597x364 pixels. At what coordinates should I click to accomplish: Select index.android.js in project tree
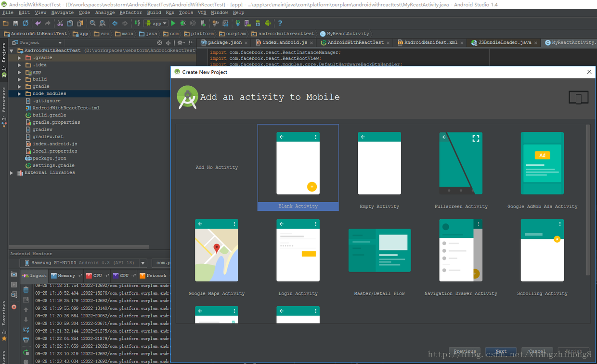54,144
